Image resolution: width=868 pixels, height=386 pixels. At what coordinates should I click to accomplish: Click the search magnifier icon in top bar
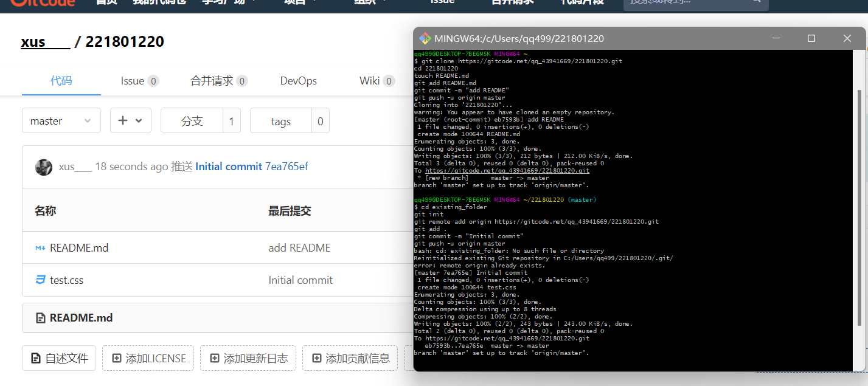(756, 2)
